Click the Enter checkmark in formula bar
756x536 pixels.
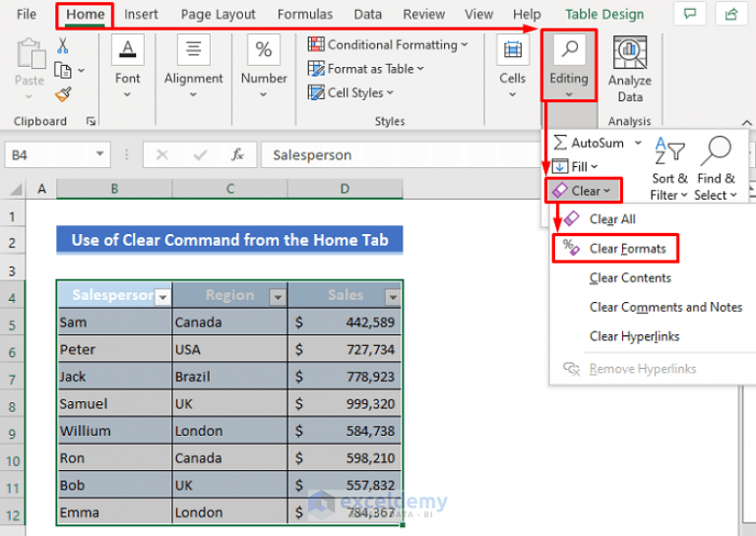point(200,155)
